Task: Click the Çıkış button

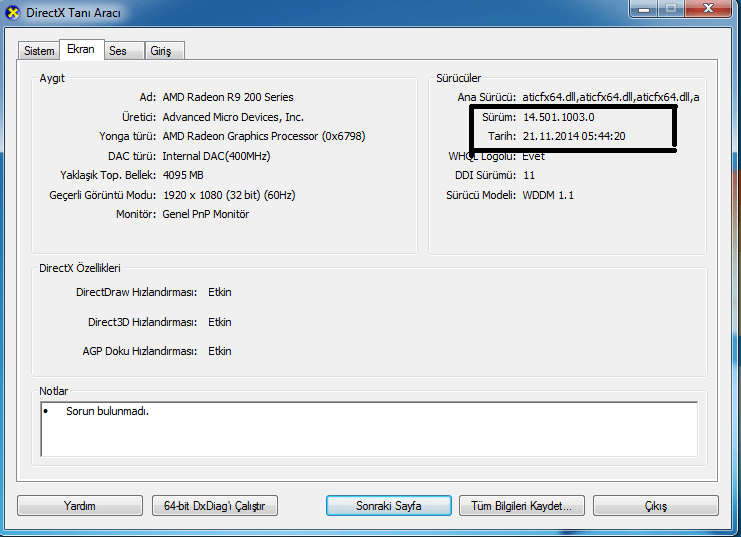Action: tap(656, 506)
